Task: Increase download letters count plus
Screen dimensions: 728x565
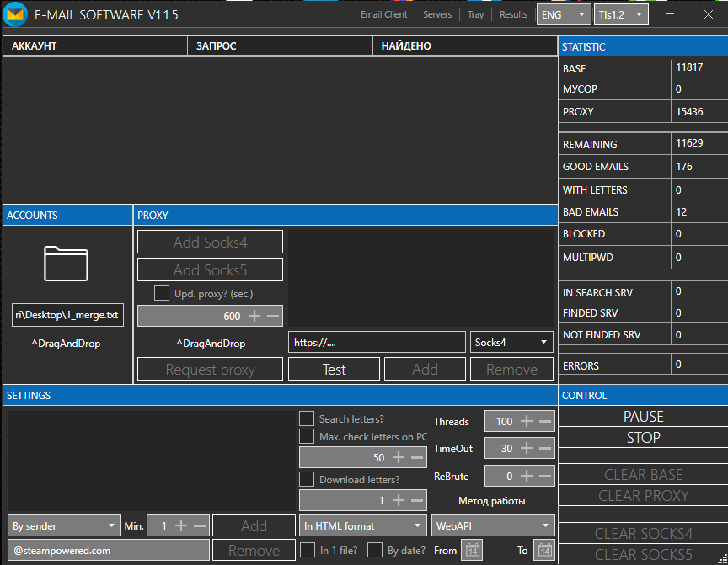Action: (399, 500)
